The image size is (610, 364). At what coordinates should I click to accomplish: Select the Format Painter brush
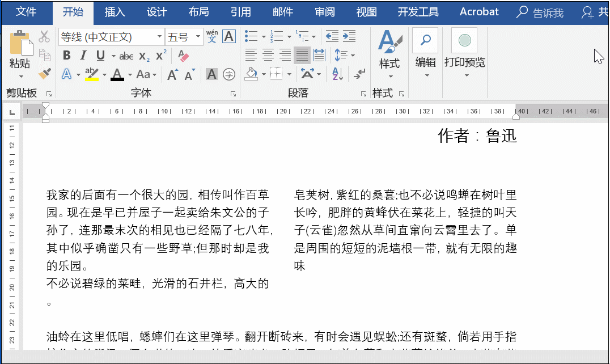(45, 73)
